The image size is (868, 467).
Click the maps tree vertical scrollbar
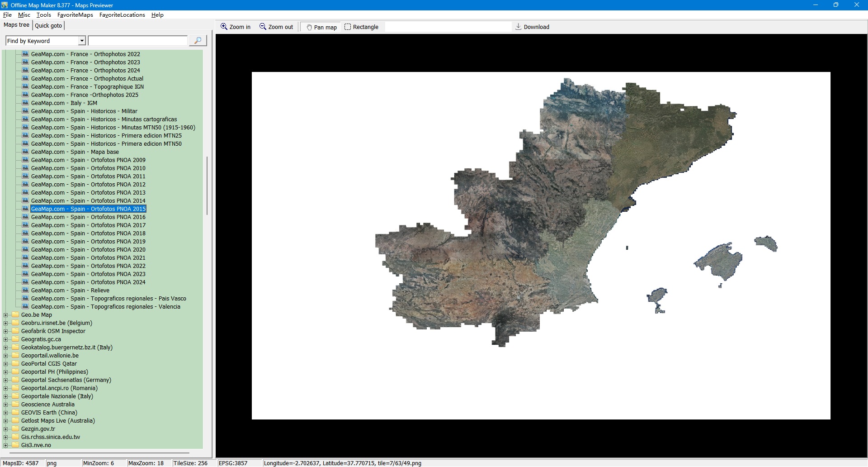coord(207,186)
